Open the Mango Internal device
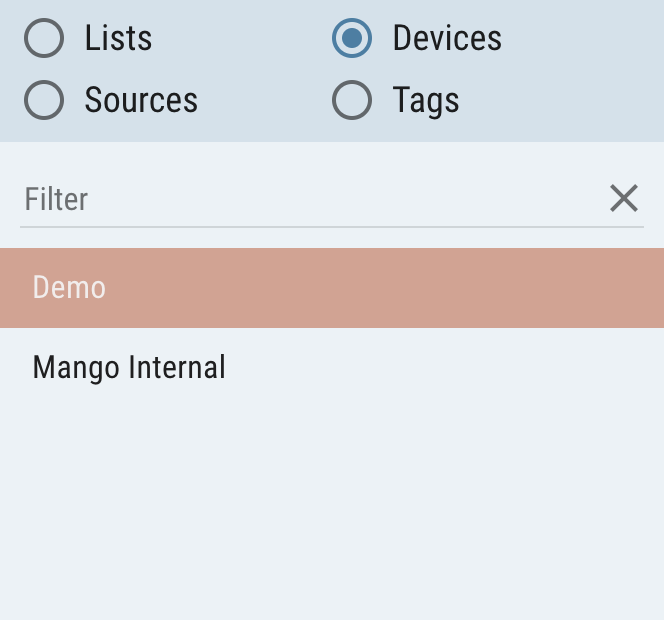This screenshot has width=664, height=620. click(x=331, y=368)
